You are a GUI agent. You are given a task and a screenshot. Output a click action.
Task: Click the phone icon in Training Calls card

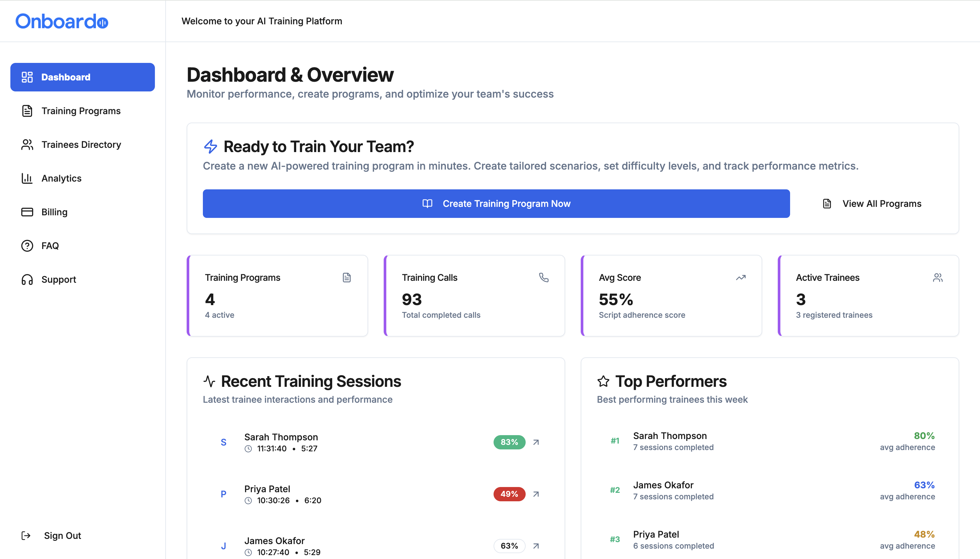click(544, 278)
